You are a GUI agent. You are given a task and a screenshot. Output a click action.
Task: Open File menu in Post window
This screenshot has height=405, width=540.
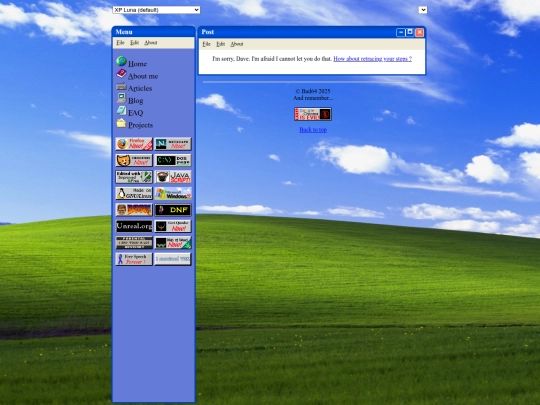pos(206,44)
